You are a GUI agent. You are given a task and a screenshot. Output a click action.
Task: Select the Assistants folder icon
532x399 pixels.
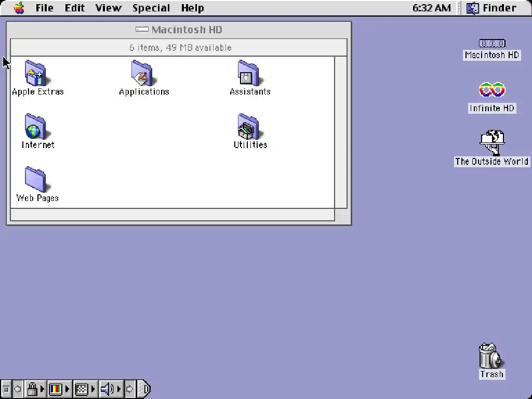[249, 73]
